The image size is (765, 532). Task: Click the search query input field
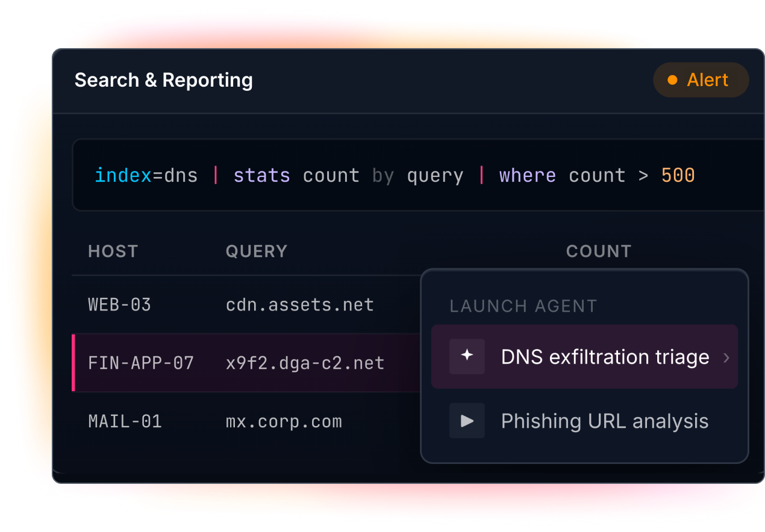(x=418, y=175)
